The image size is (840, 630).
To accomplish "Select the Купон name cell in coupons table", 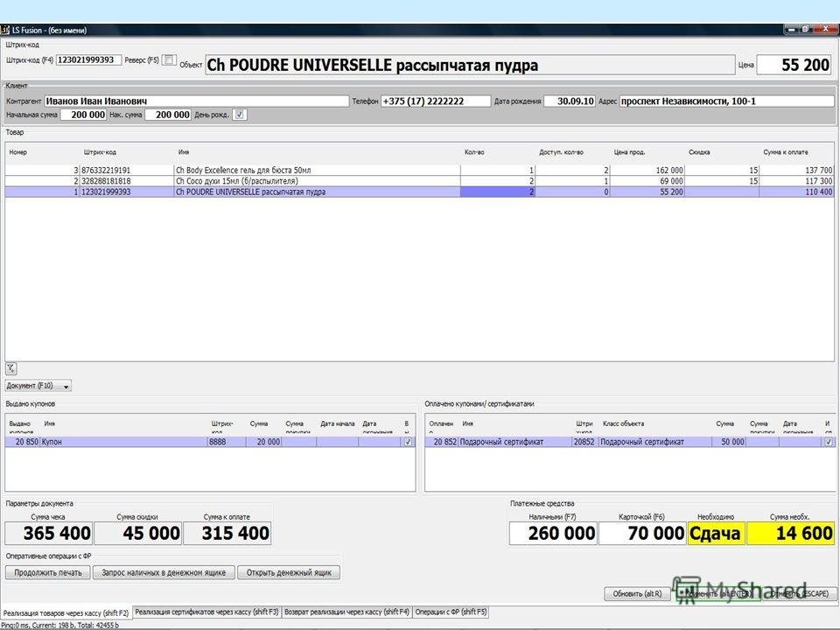I will 123,442.
